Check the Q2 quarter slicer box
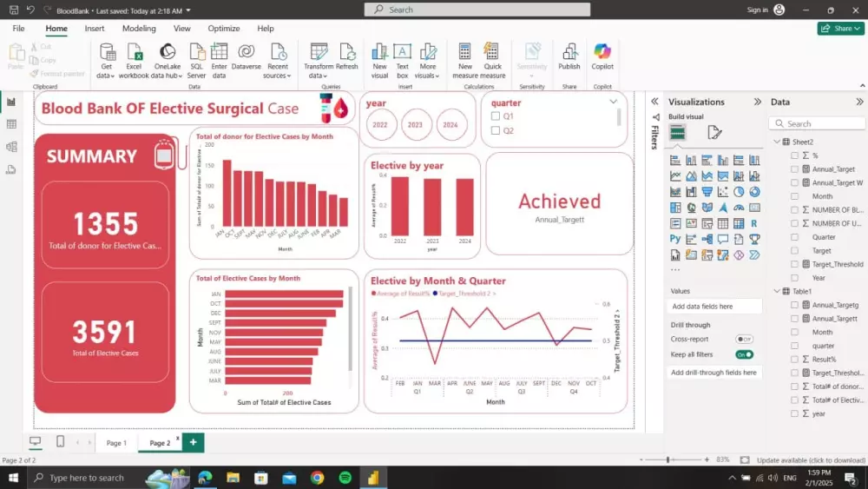 click(496, 130)
